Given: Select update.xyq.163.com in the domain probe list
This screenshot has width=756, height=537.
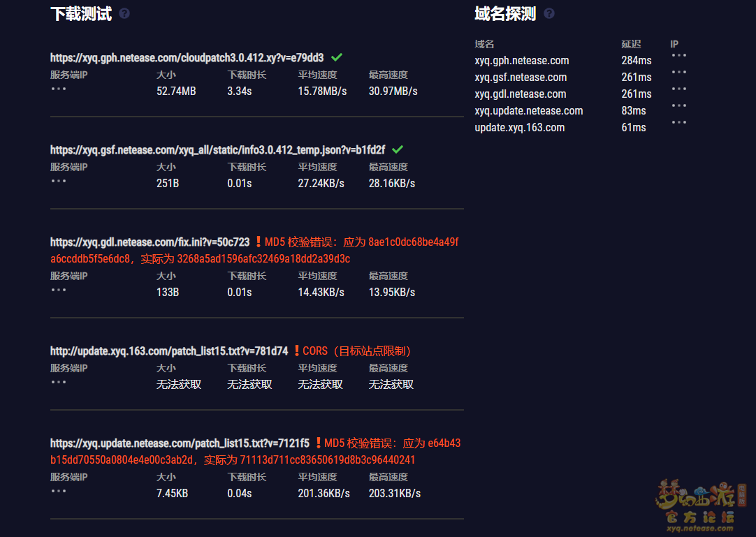Looking at the screenshot, I should [x=520, y=128].
